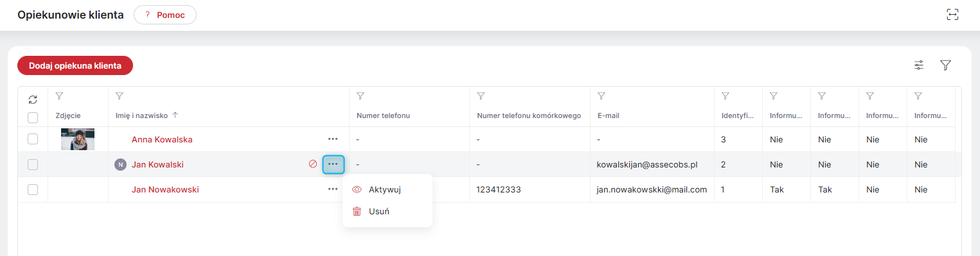Choose Aktywuj from the context menu
Screen dimensions: 980x256
tap(388, 189)
